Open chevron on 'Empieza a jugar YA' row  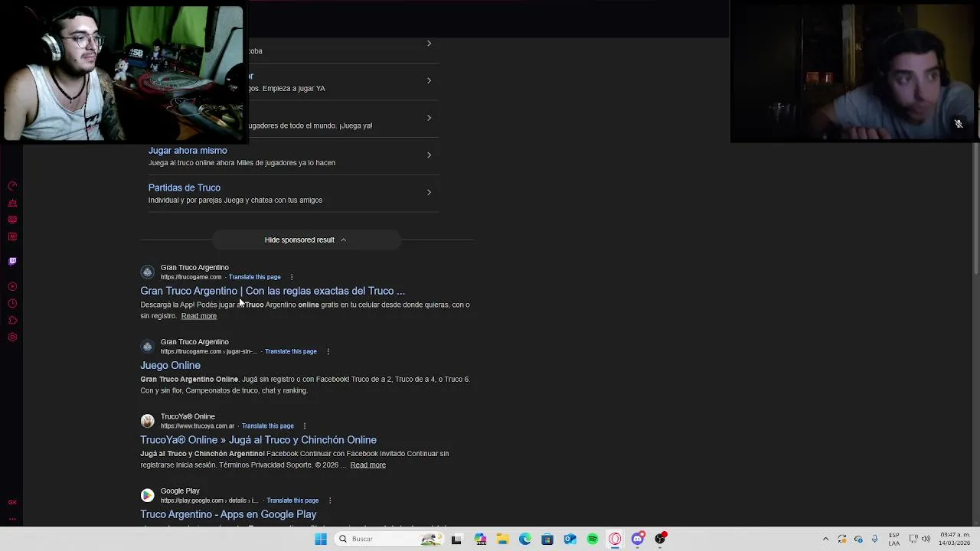point(429,80)
